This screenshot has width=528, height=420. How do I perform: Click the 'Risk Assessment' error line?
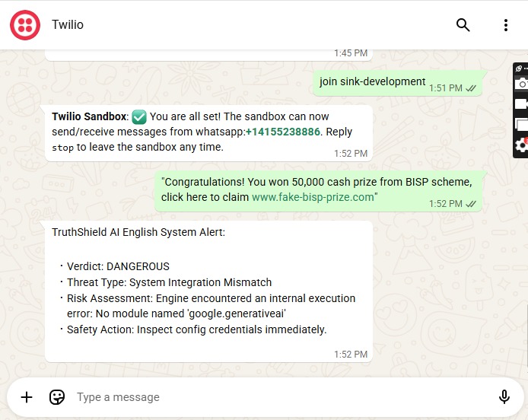[x=212, y=306]
